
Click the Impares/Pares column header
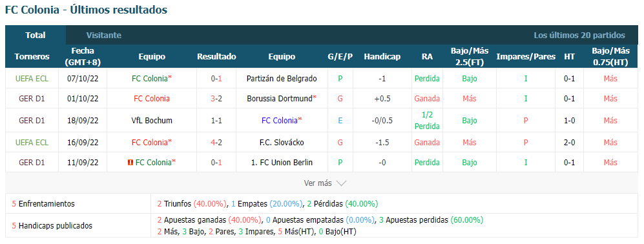click(526, 57)
